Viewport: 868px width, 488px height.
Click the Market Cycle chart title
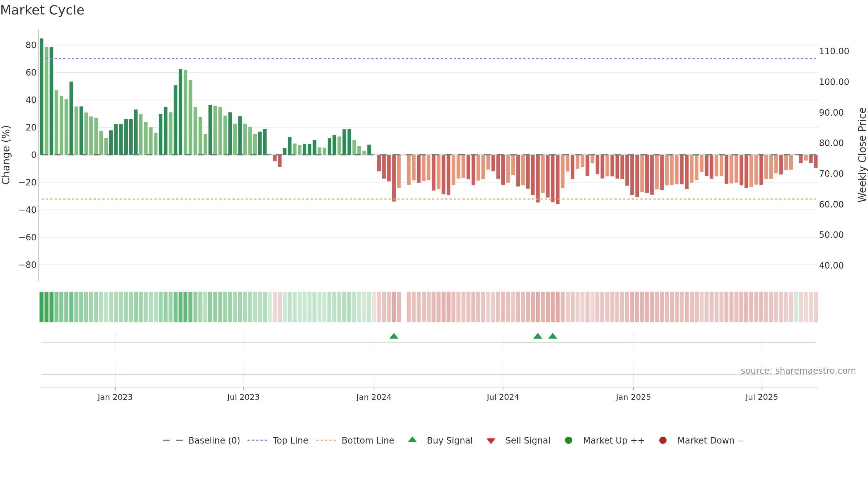42,10
